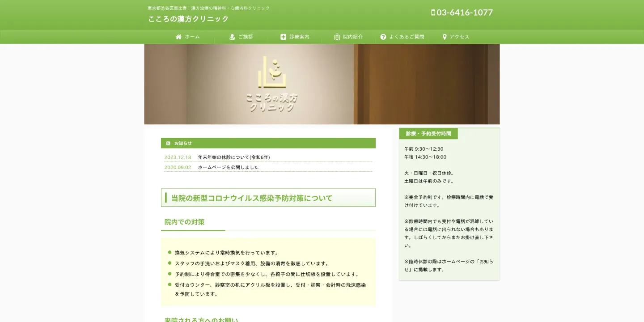Viewport: 644px width, 322px height.
Task: Click the clinic name こころの漢方クリニック header
Action: tap(188, 19)
